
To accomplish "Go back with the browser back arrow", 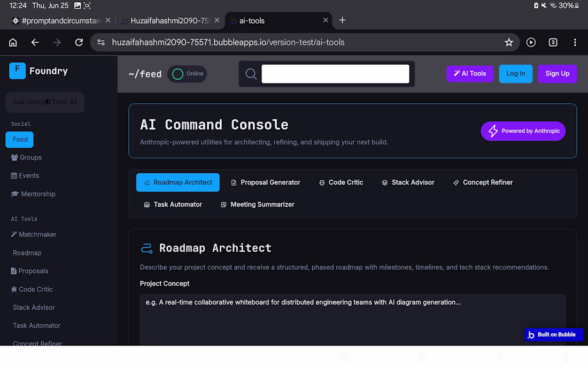I will coord(35,42).
